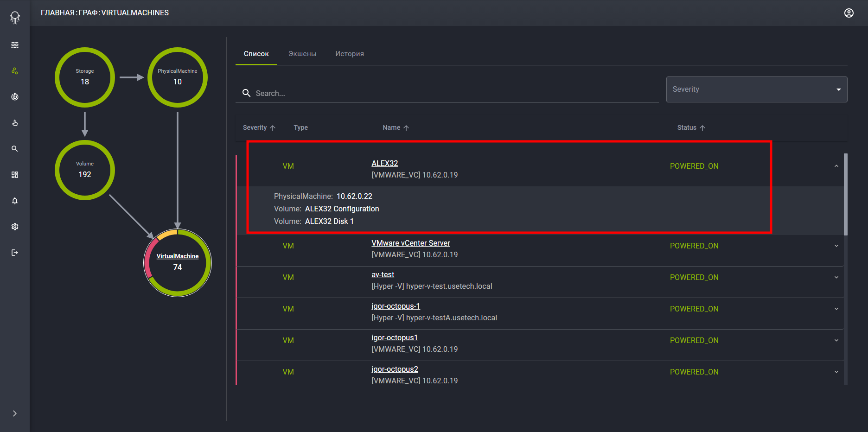Open the av-test VM link

click(383, 274)
